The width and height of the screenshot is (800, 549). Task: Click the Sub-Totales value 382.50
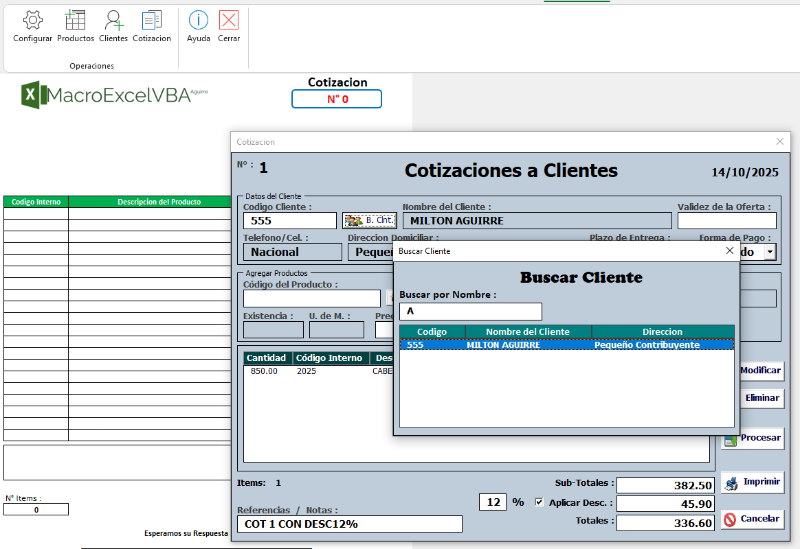tap(665, 485)
